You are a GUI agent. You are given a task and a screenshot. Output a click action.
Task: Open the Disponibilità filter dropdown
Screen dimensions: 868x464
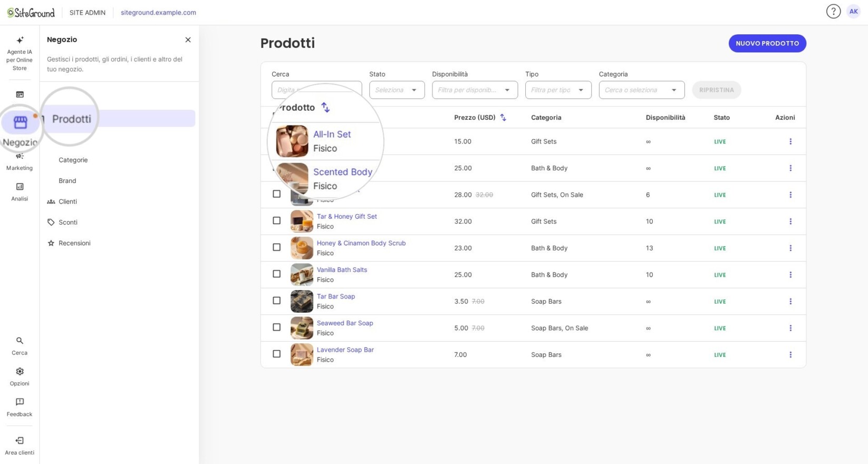pyautogui.click(x=475, y=90)
